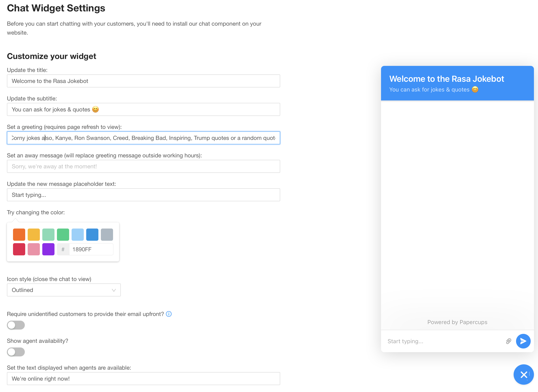
Task: Pick the gray color swatch
Action: point(107,234)
